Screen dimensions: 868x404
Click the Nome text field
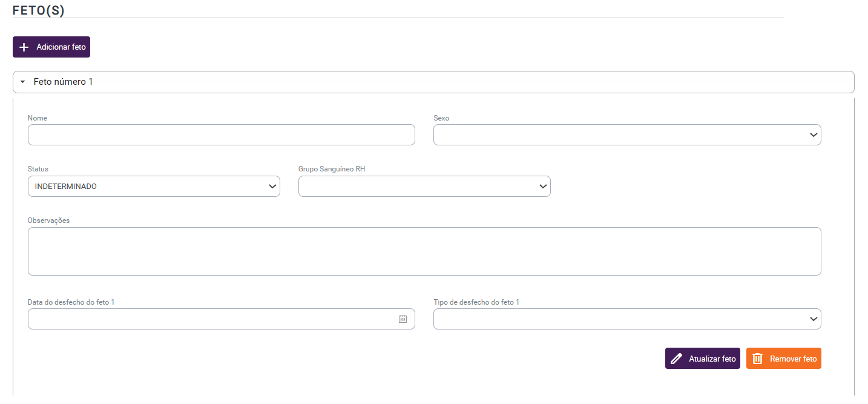221,135
